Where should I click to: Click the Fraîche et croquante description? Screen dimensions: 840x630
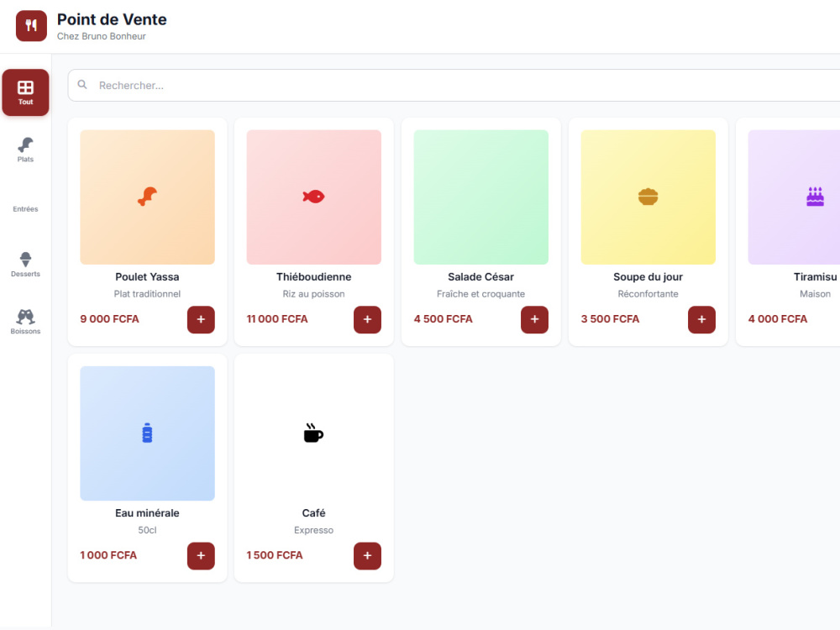(481, 294)
